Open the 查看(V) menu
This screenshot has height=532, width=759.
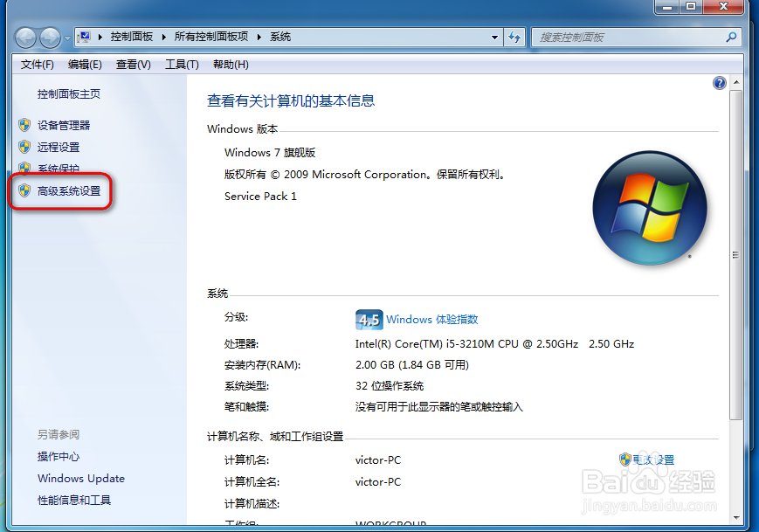coord(133,65)
